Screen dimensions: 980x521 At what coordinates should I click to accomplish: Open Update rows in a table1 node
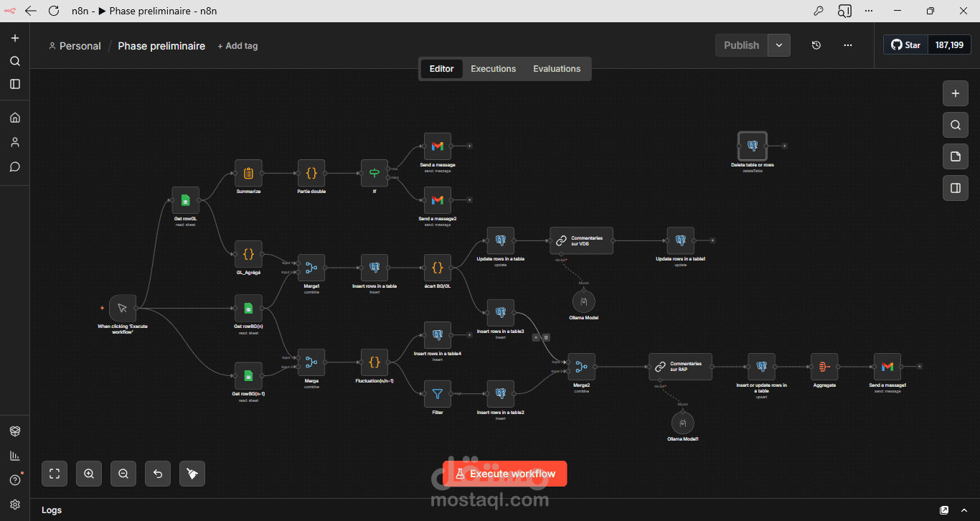681,240
